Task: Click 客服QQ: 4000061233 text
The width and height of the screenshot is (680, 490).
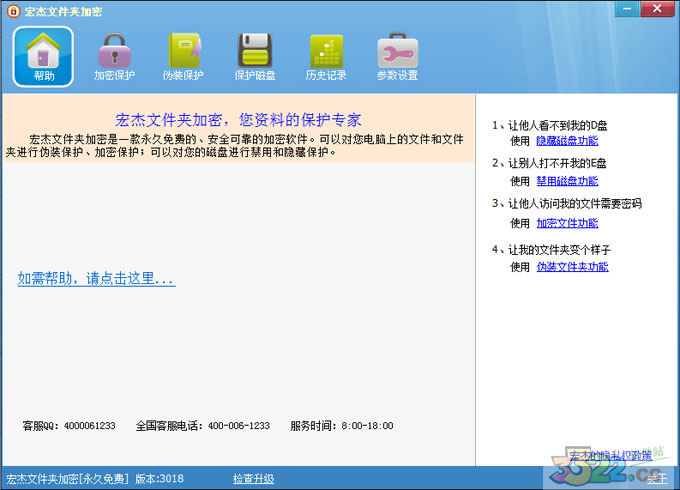Action: 69,426
